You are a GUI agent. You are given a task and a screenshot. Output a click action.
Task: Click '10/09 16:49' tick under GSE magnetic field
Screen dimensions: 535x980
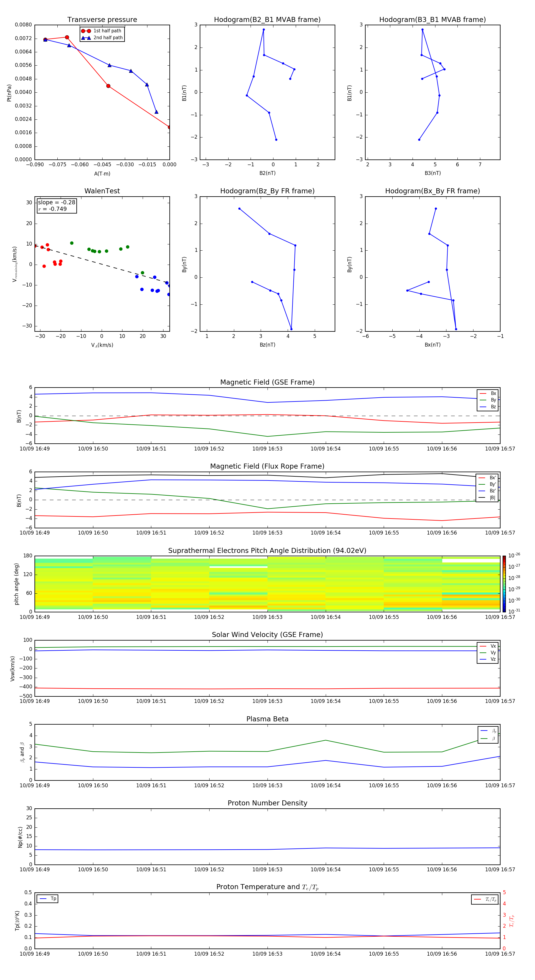pos(35,449)
